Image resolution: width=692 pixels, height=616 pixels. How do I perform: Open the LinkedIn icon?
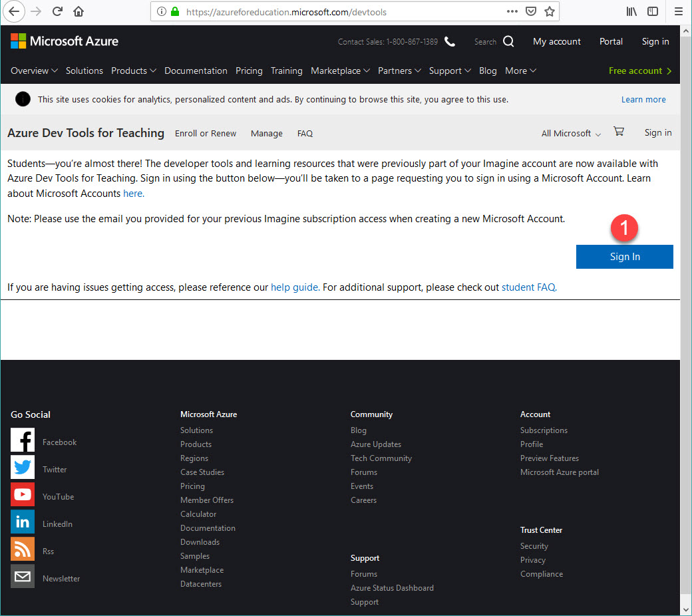tap(23, 522)
